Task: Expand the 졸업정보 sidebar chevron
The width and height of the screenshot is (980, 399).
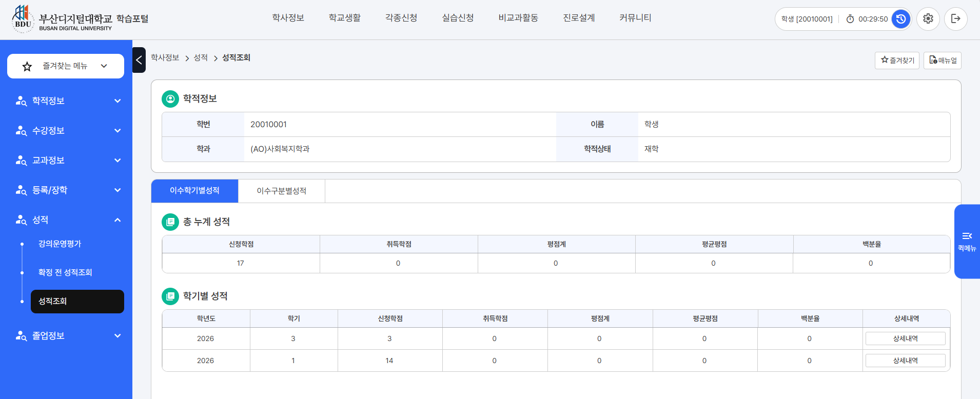Action: pos(117,336)
